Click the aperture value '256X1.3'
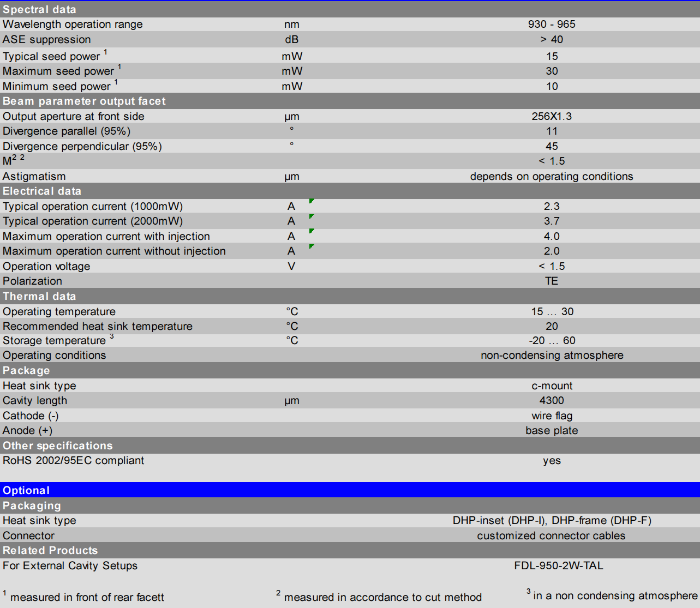 coord(552,117)
